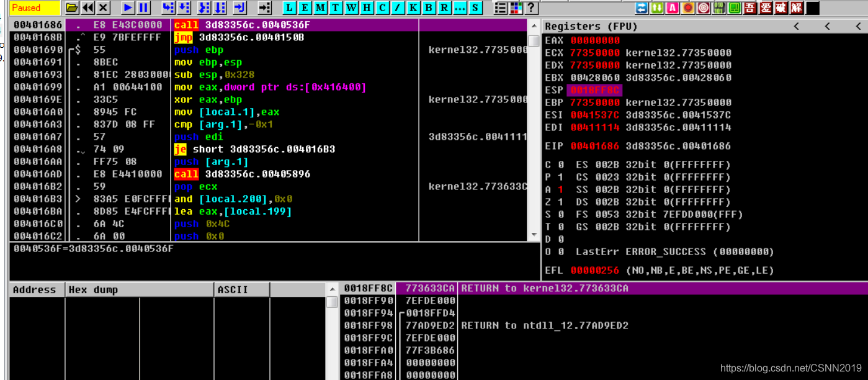This screenshot has height=380, width=868.
Task: Click the Paused status indicator
Action: coord(35,8)
